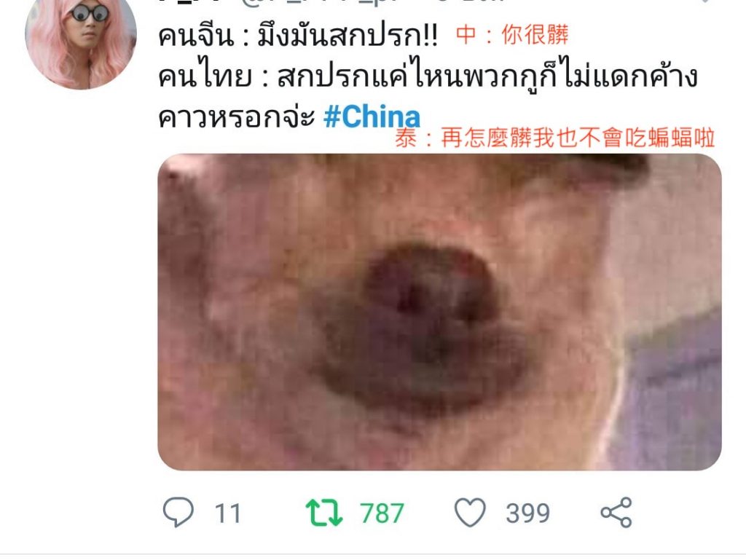Open the blurry attached tweet image
This screenshot has width=746, height=560.
439,312
